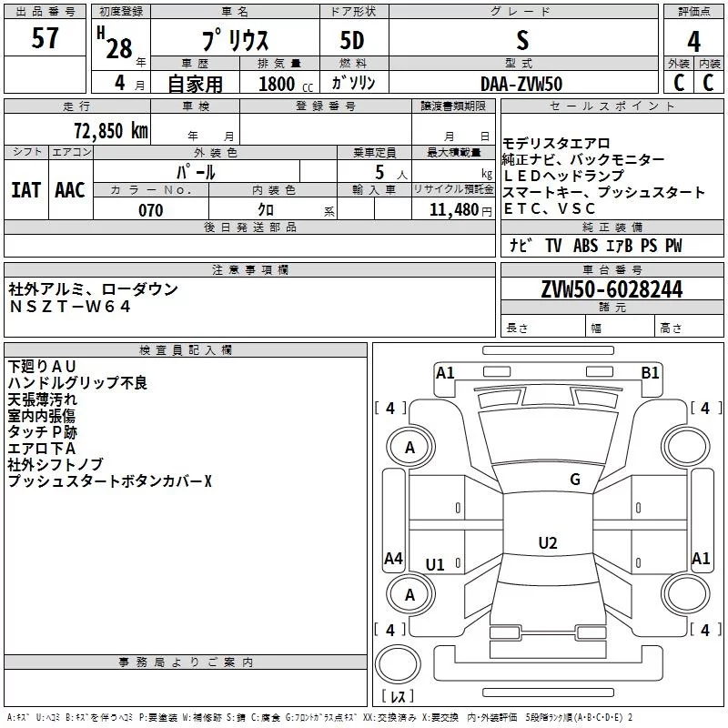The height and width of the screenshot is (728, 728).
Task: Click the car name プリウス
Action: tap(233, 43)
